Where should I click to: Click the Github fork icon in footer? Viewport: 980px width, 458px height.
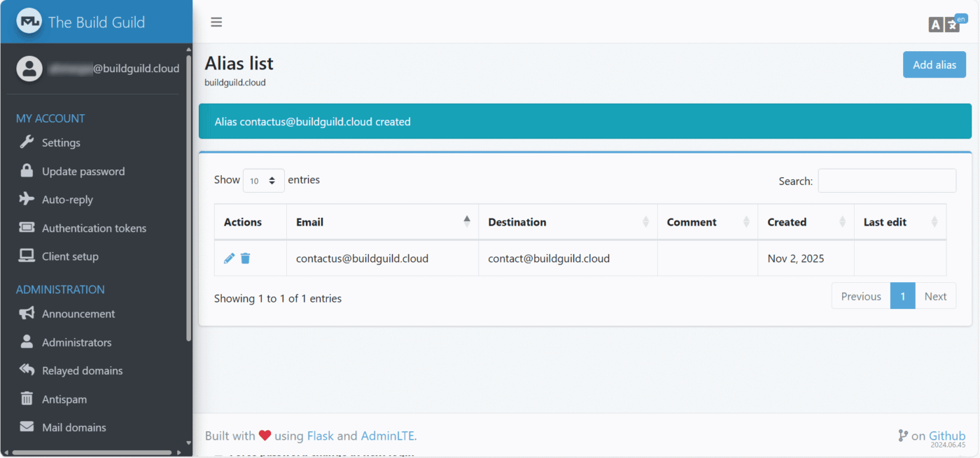tap(902, 436)
